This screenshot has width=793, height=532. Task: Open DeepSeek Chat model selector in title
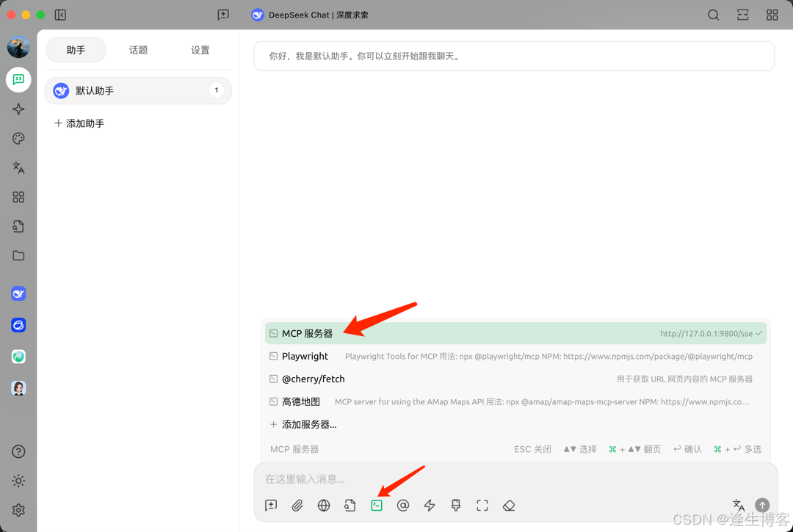[310, 15]
